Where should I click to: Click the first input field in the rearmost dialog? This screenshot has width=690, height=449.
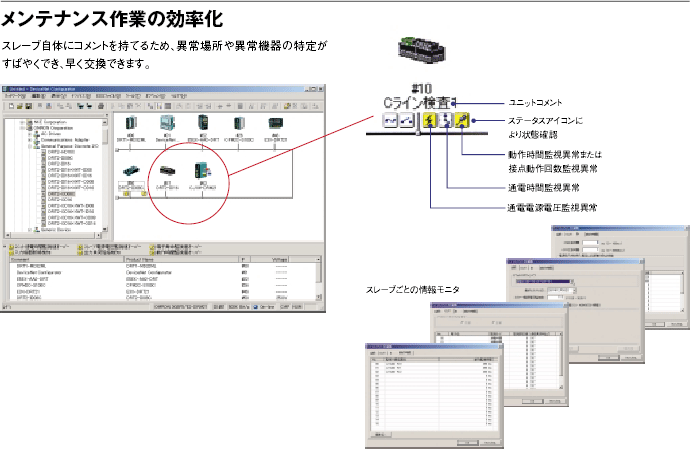(590, 243)
